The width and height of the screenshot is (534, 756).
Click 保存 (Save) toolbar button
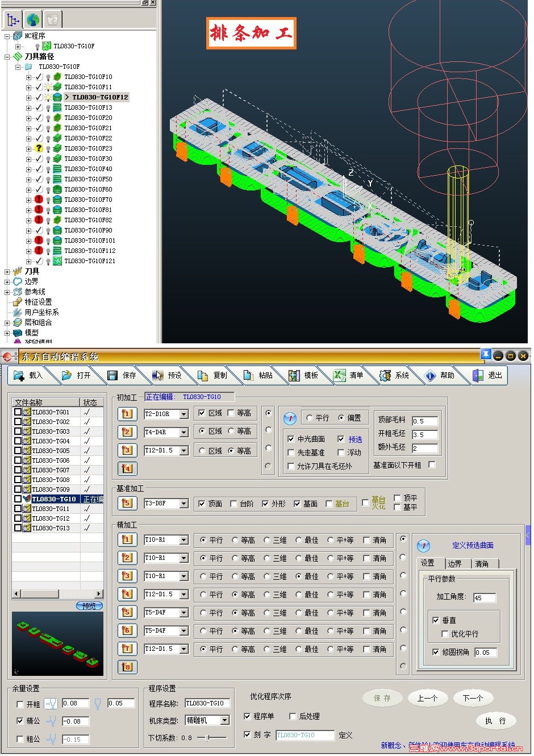click(122, 375)
